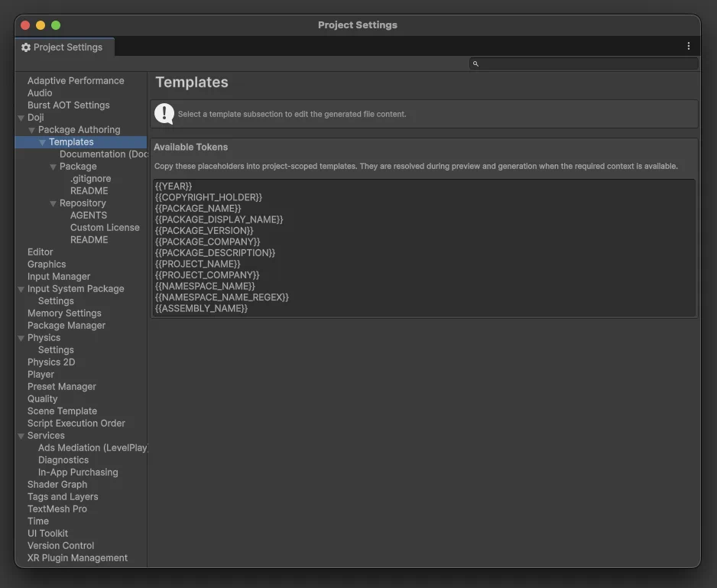The height and width of the screenshot is (588, 717).
Task: Open Ads Mediation (LevelPlay) settings
Action: (92, 448)
